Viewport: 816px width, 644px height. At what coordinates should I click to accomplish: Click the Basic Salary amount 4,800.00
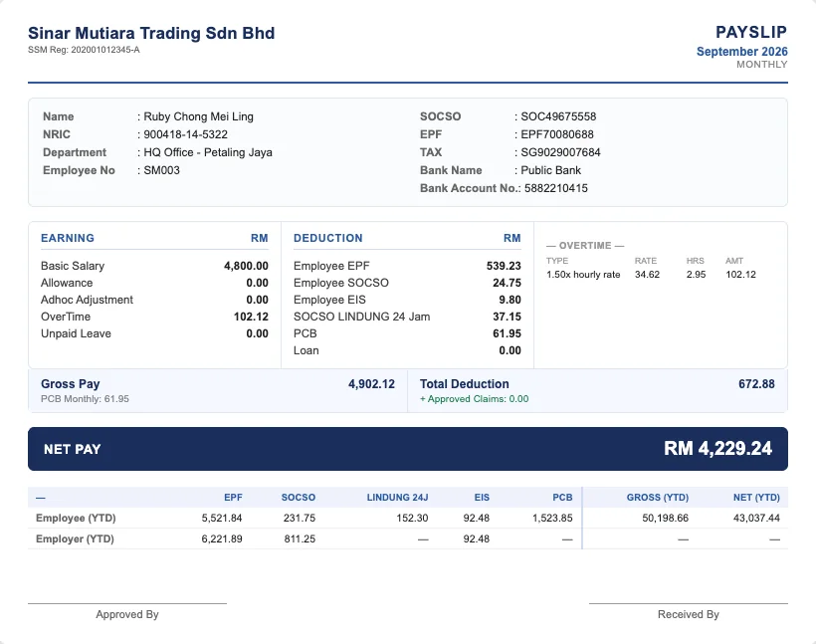click(246, 266)
